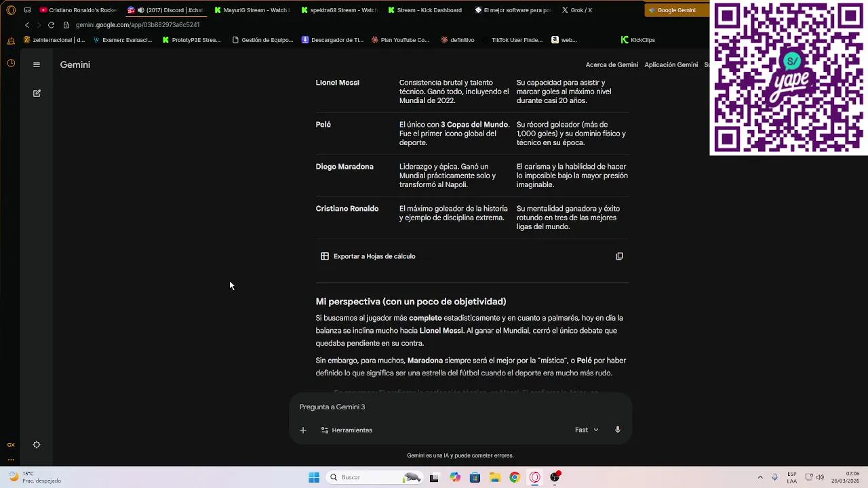Click the Mi perspectiva heading
Image resolution: width=868 pixels, height=488 pixels.
[411, 302]
